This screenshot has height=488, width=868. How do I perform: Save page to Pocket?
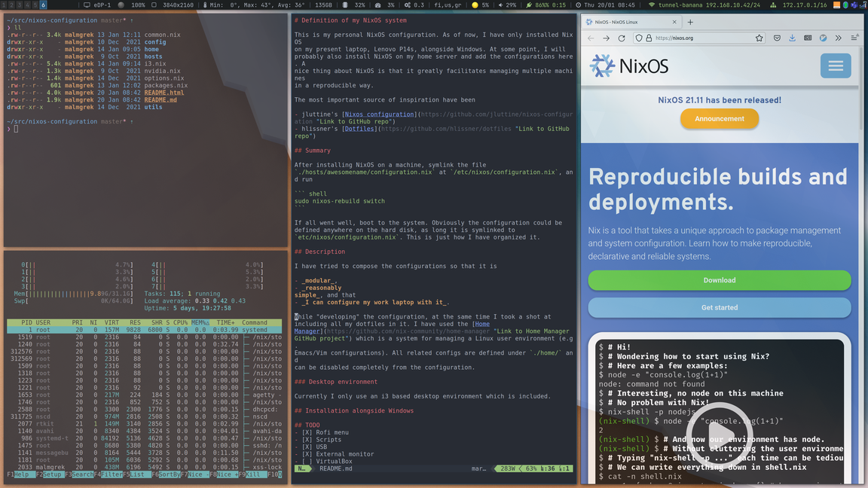778,38
